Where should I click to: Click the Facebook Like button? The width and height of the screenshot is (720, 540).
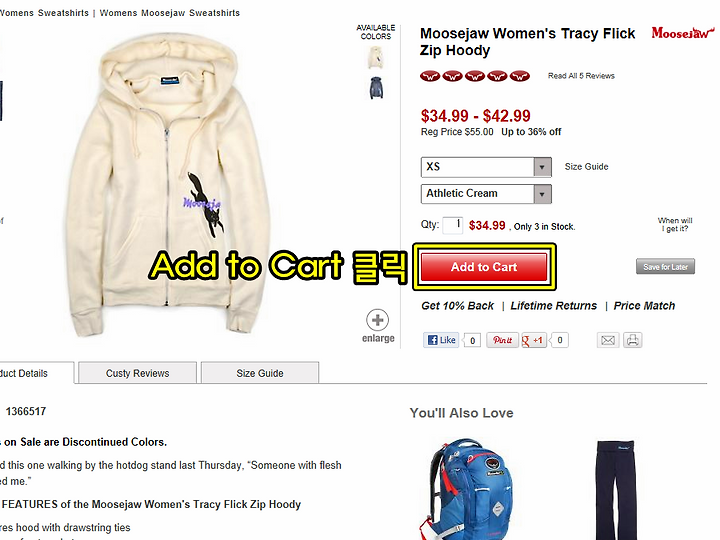pyautogui.click(x=441, y=340)
